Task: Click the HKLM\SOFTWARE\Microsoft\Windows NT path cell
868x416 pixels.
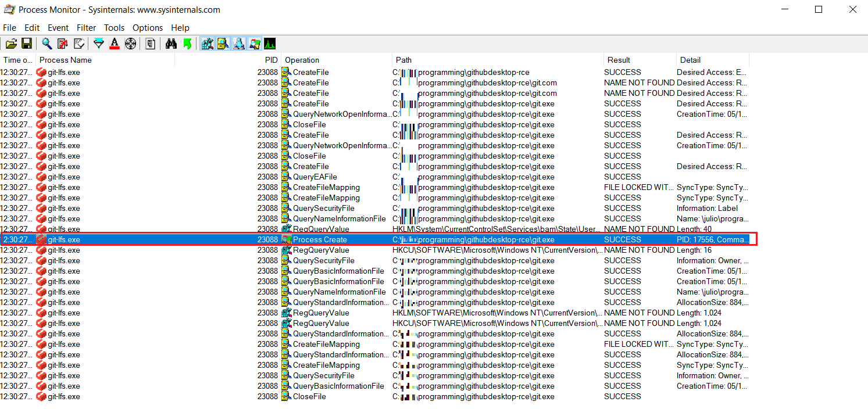Action: tap(498, 313)
